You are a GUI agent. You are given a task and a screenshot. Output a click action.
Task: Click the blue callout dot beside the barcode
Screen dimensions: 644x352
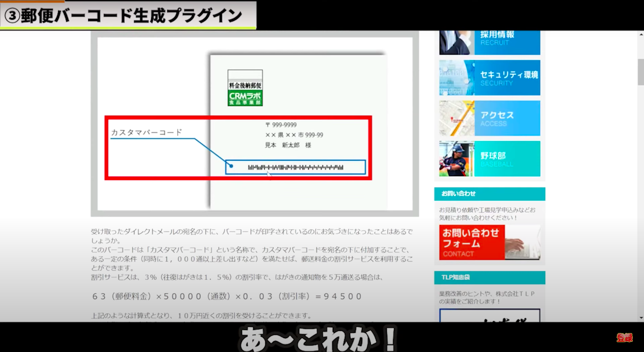(x=231, y=166)
